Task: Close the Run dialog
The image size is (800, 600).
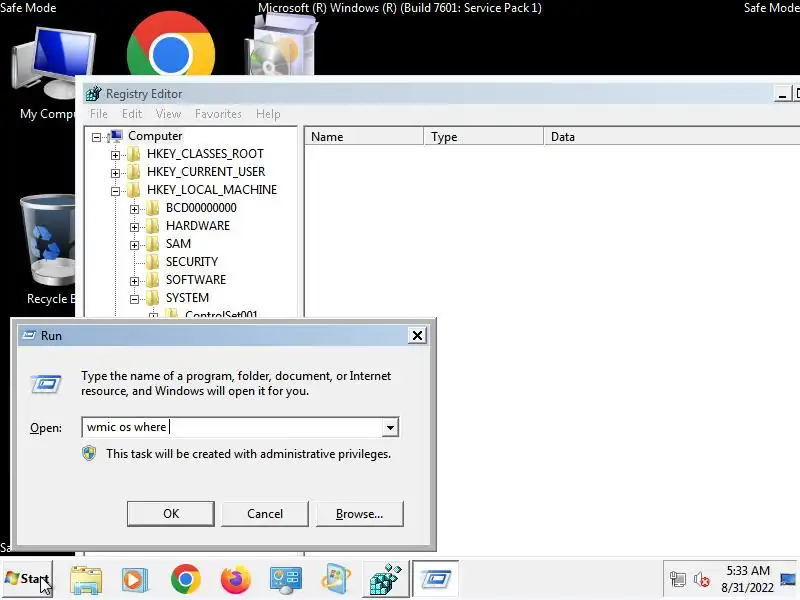Action: [x=417, y=335]
